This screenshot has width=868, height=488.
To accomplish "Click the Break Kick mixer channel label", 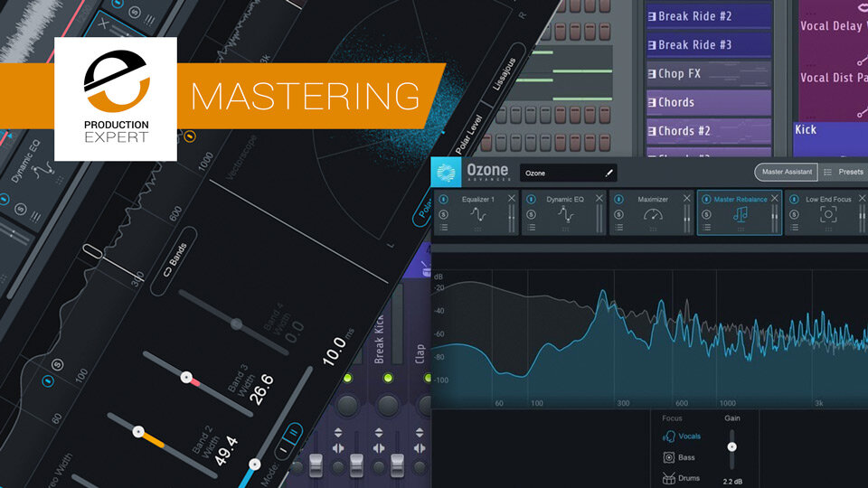I will (379, 339).
